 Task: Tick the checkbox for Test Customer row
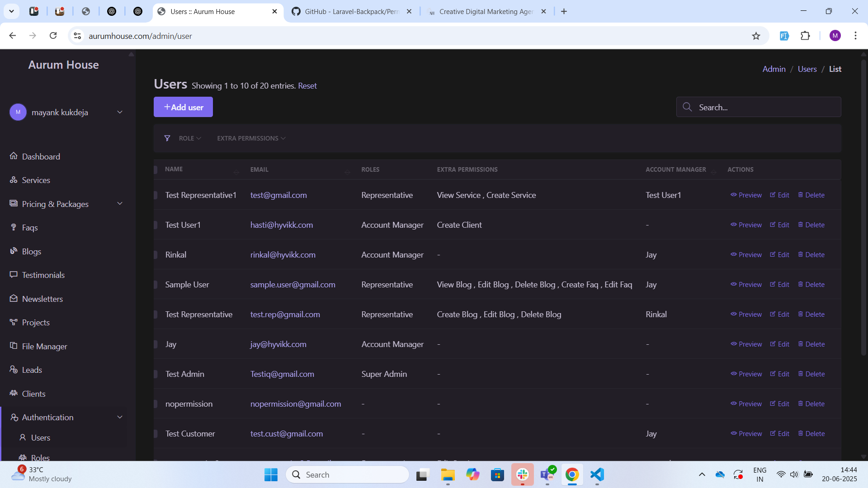[156, 434]
